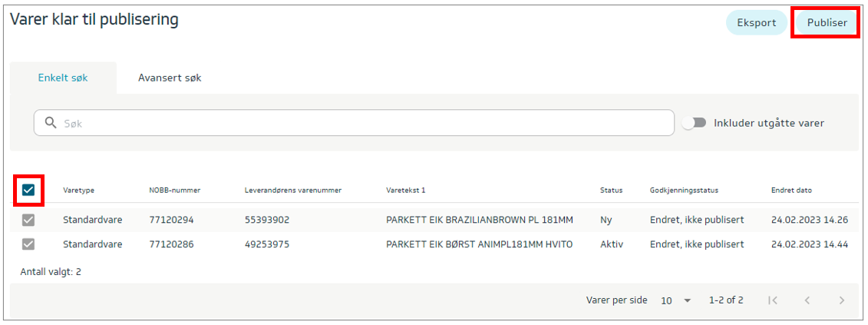This screenshot has width=868, height=325.
Task: Sort by Varetype column header
Action: tap(78, 191)
